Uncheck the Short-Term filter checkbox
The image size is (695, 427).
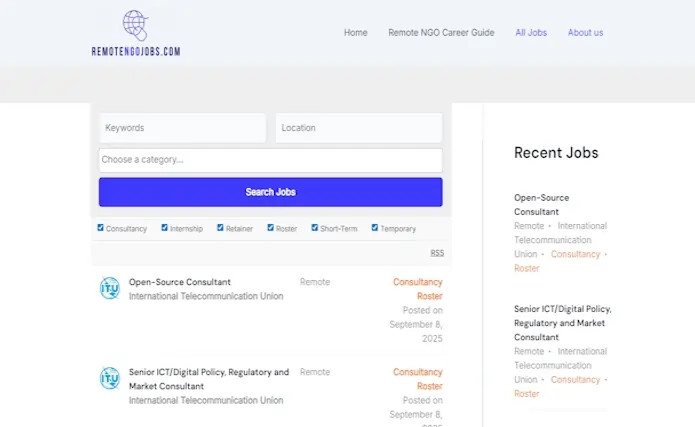(x=315, y=228)
